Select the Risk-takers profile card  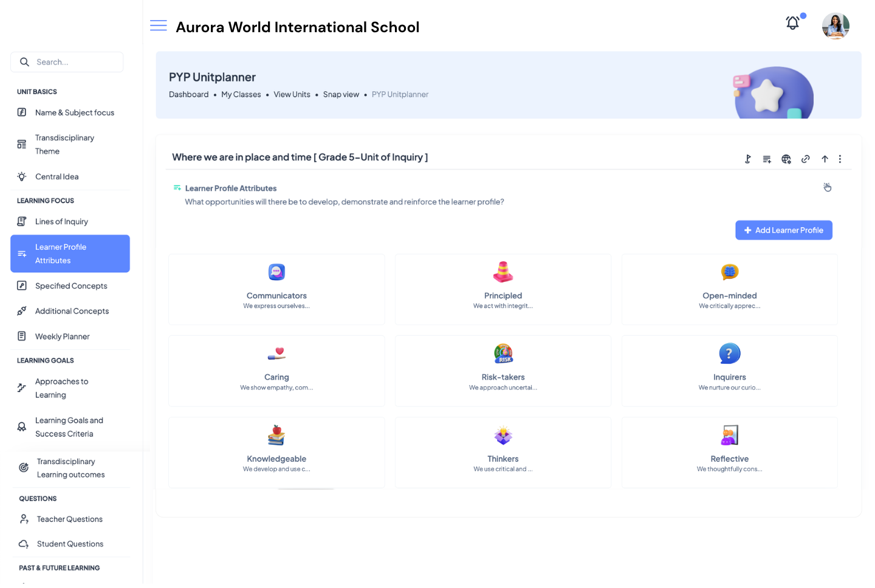[503, 371]
